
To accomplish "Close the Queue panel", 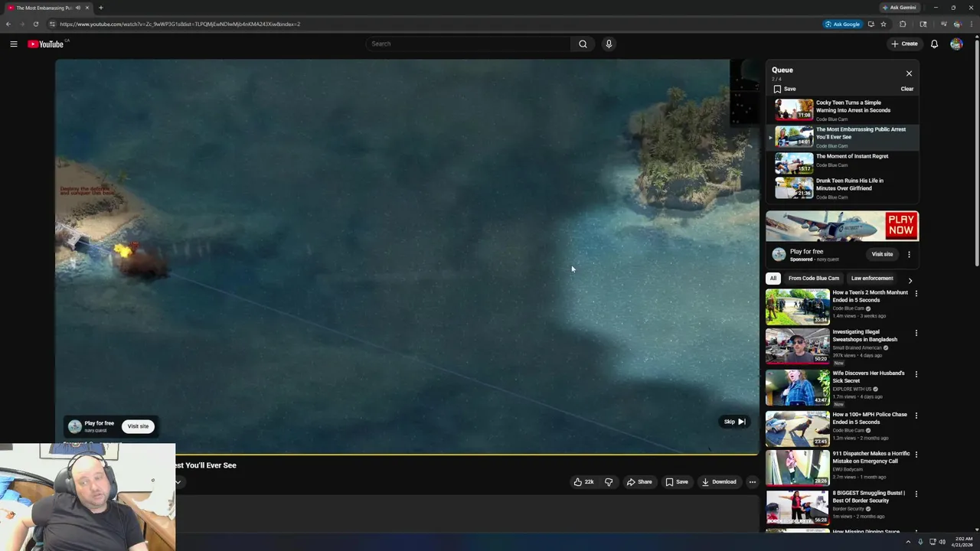I will pyautogui.click(x=909, y=73).
